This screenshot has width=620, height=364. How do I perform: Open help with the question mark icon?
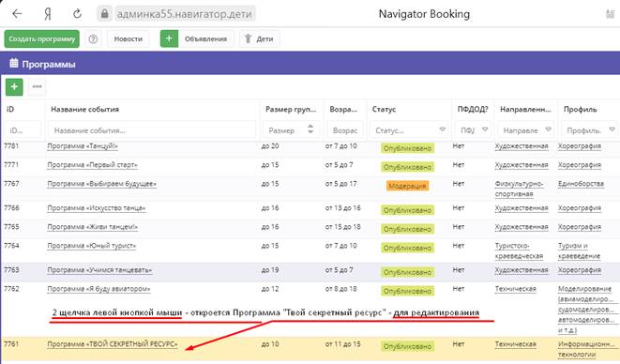pos(93,38)
